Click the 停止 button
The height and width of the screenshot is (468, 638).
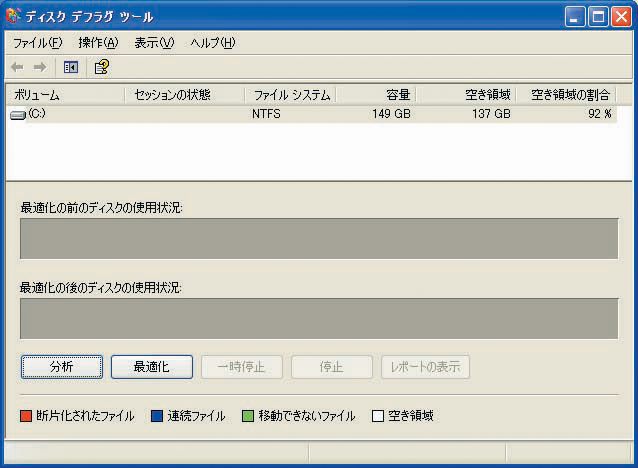point(332,367)
